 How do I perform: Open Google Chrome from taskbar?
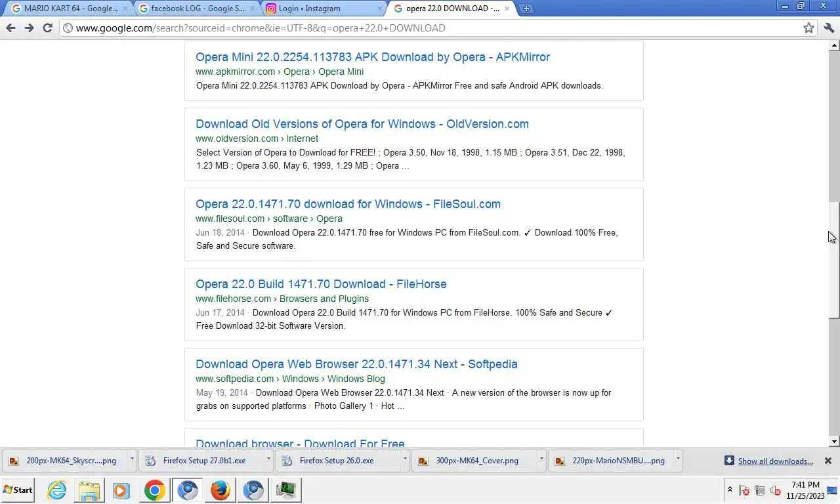tap(155, 490)
